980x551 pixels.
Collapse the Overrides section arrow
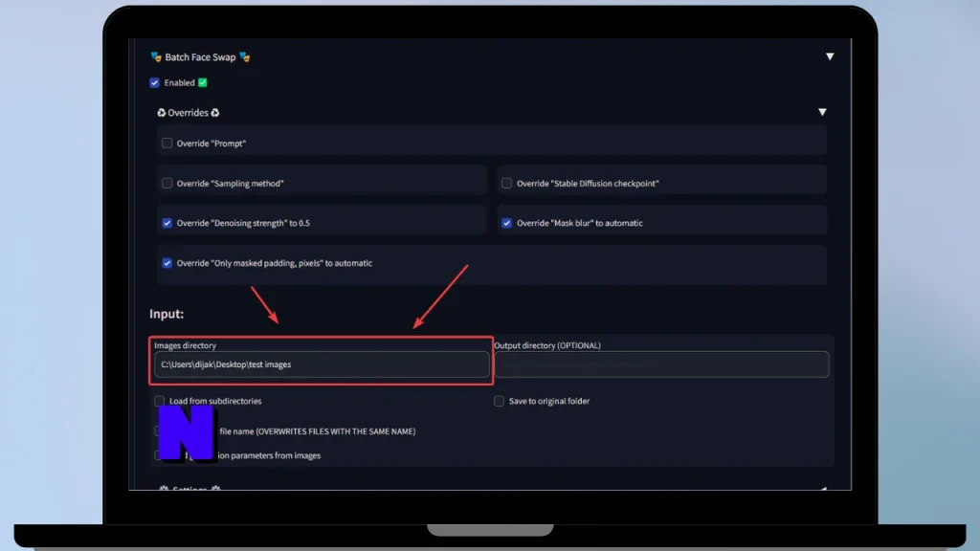pyautogui.click(x=822, y=113)
